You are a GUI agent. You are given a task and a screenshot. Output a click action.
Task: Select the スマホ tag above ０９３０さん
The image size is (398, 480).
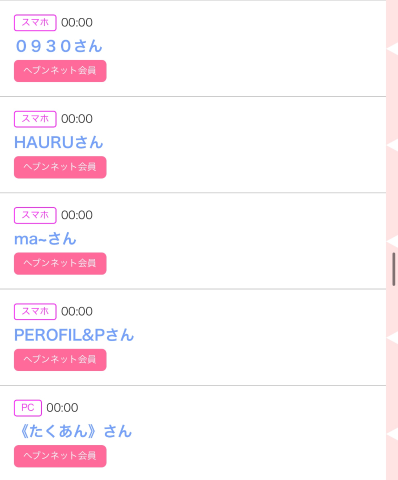35,23
